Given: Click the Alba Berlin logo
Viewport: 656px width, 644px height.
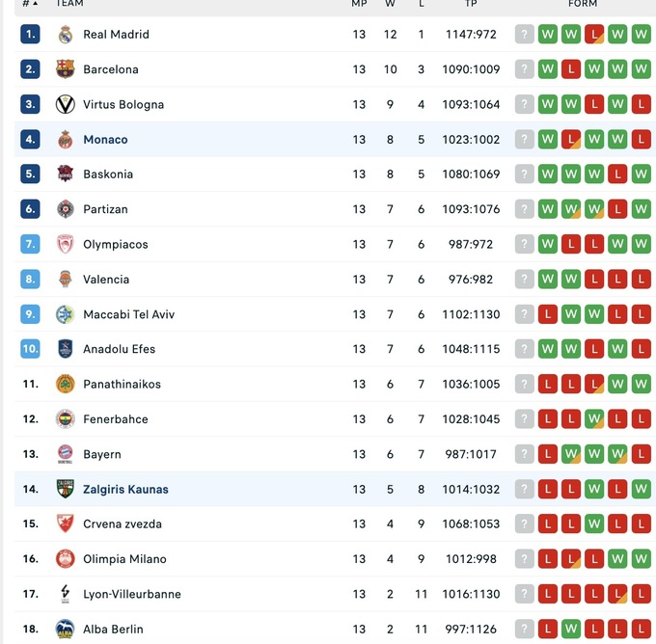Looking at the screenshot, I should (65, 629).
